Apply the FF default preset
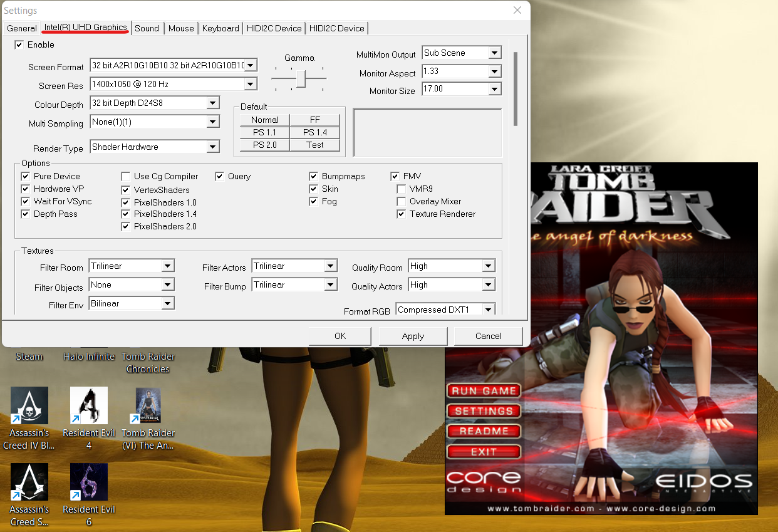Screen dimensions: 778x532 315,120
